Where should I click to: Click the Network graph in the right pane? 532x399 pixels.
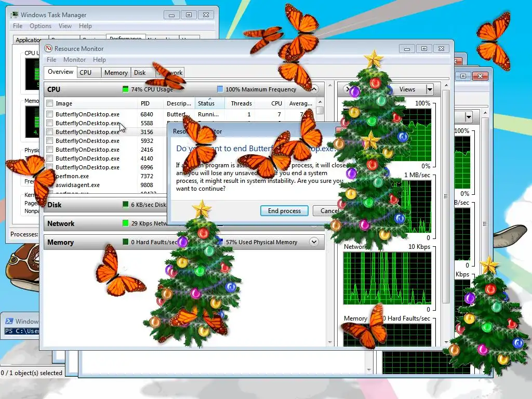click(x=387, y=278)
